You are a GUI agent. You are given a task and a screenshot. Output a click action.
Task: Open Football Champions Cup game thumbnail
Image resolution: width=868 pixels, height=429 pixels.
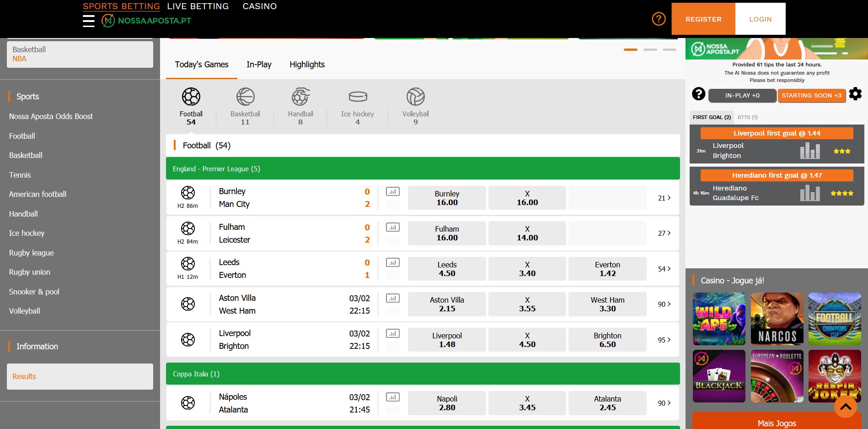click(x=835, y=319)
